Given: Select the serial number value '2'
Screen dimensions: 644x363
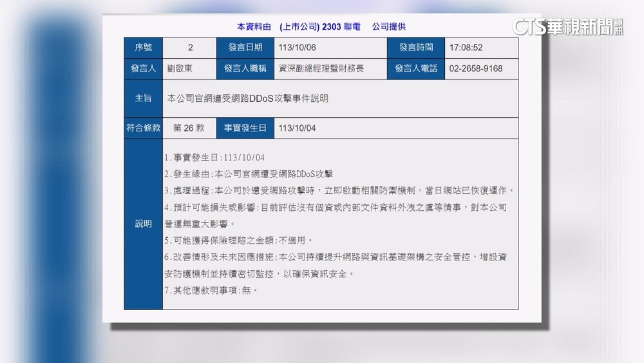Looking at the screenshot, I should point(190,48).
